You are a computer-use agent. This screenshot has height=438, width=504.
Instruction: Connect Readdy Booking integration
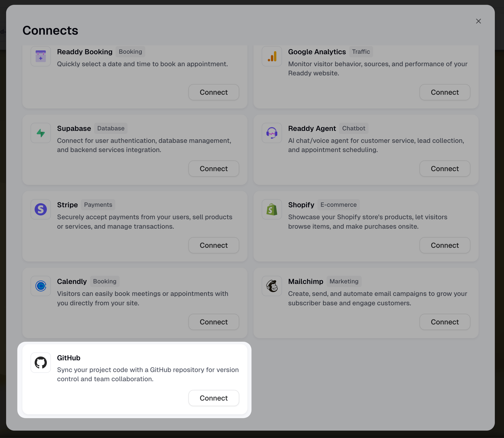[x=214, y=92]
